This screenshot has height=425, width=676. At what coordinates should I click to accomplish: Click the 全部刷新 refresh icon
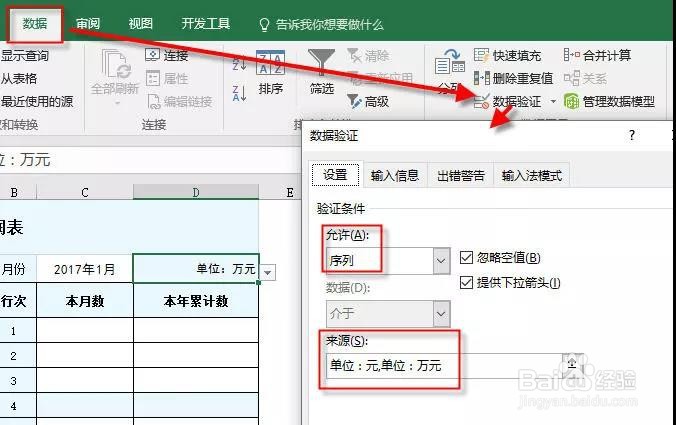coord(115,65)
